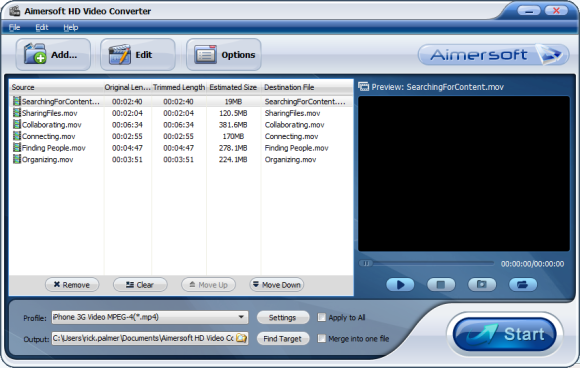Screen dimensions: 580x368
Task: Click the Estimated Size column header
Action: (x=233, y=88)
